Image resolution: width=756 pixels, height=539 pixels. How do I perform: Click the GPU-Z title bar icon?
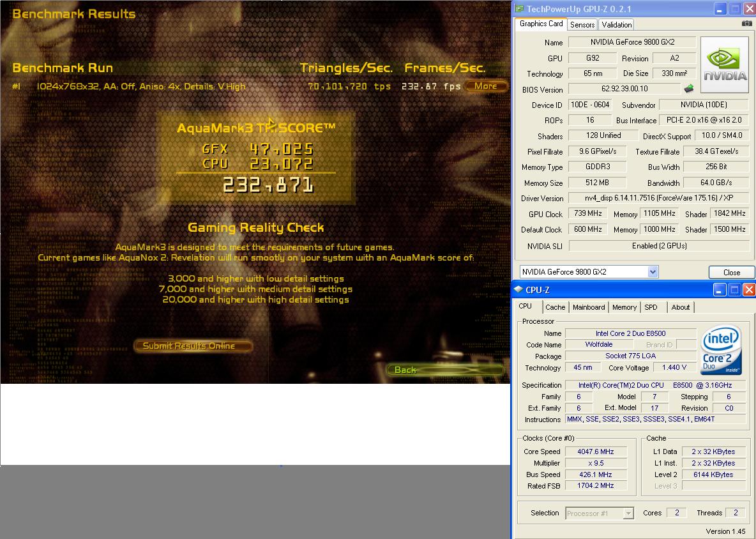[519, 9]
